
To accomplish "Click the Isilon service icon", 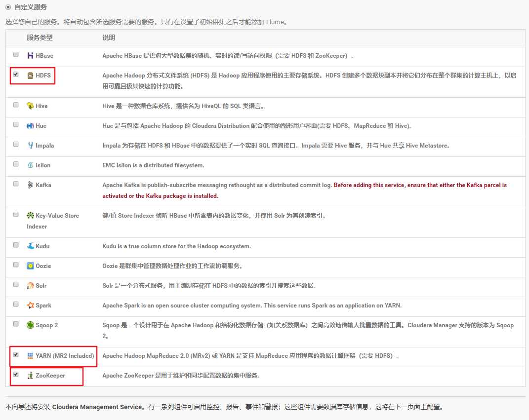I will [x=30, y=165].
